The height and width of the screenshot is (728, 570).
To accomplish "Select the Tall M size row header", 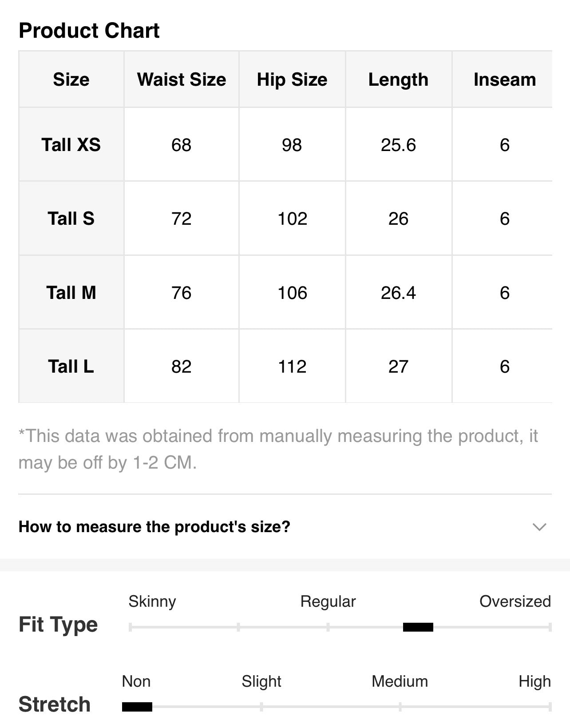I will tap(71, 292).
